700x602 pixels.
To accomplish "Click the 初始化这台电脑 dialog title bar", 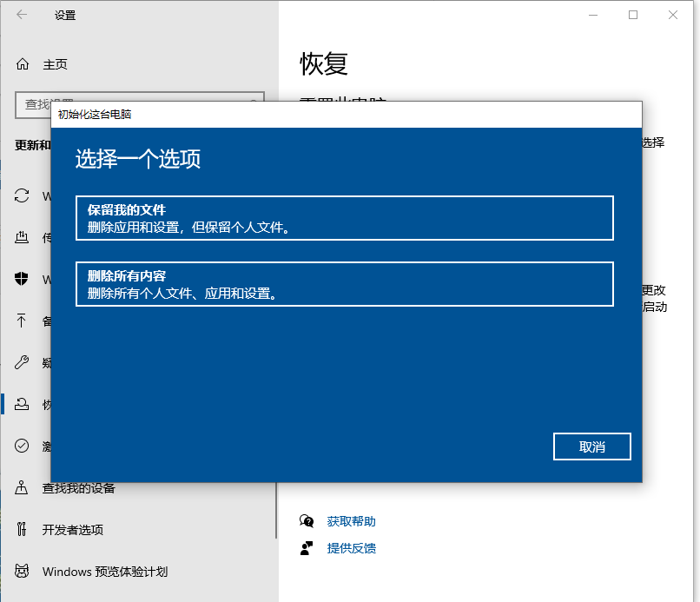I will [347, 113].
